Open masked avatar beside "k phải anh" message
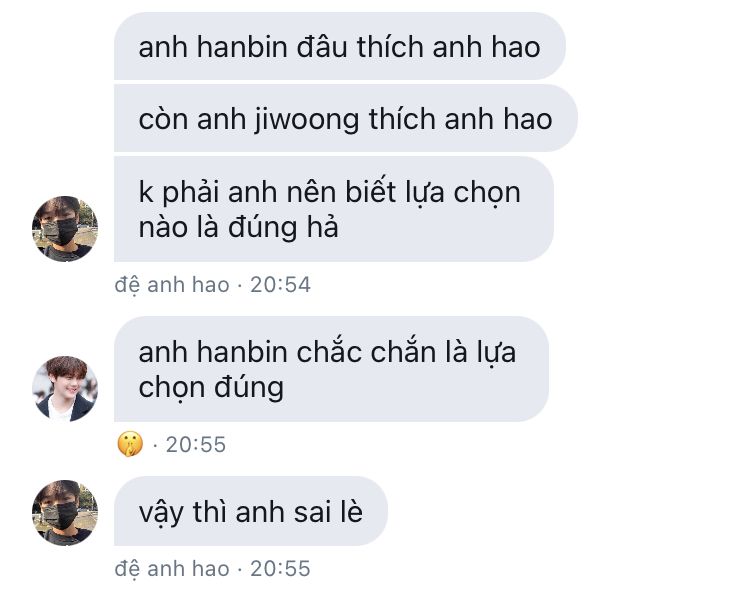This screenshot has width=750, height=593. [x=65, y=229]
